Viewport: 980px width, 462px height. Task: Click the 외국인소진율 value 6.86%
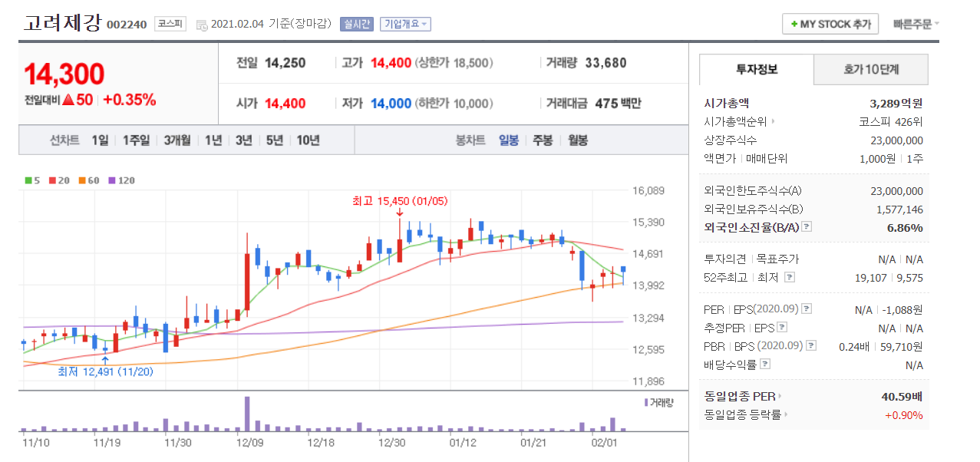[x=904, y=227]
